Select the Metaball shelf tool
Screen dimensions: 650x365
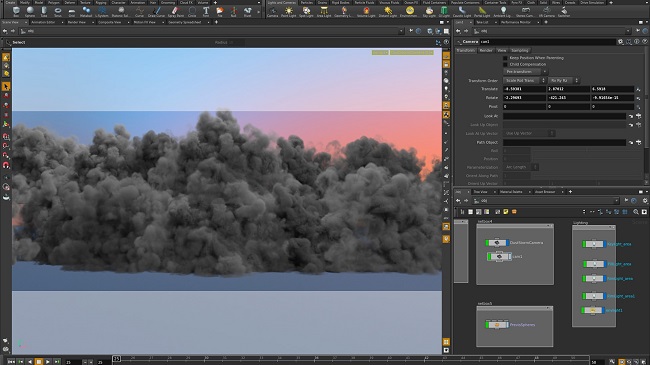coord(86,12)
